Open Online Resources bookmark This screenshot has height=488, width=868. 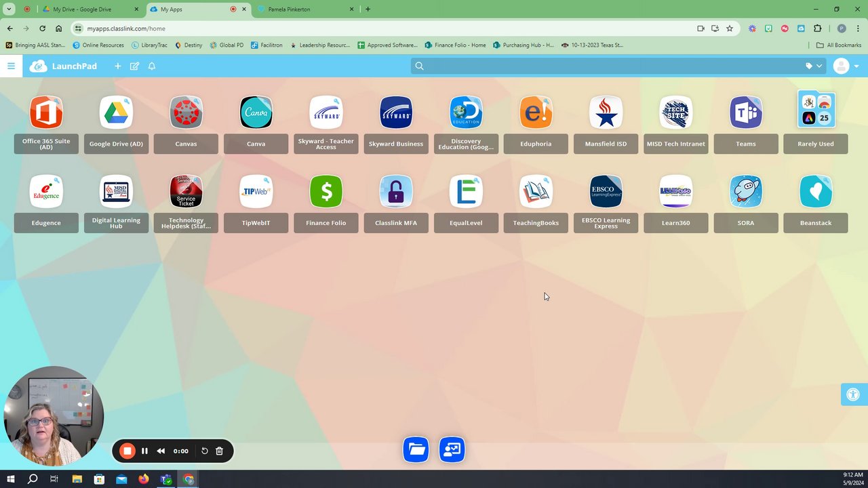(x=98, y=45)
